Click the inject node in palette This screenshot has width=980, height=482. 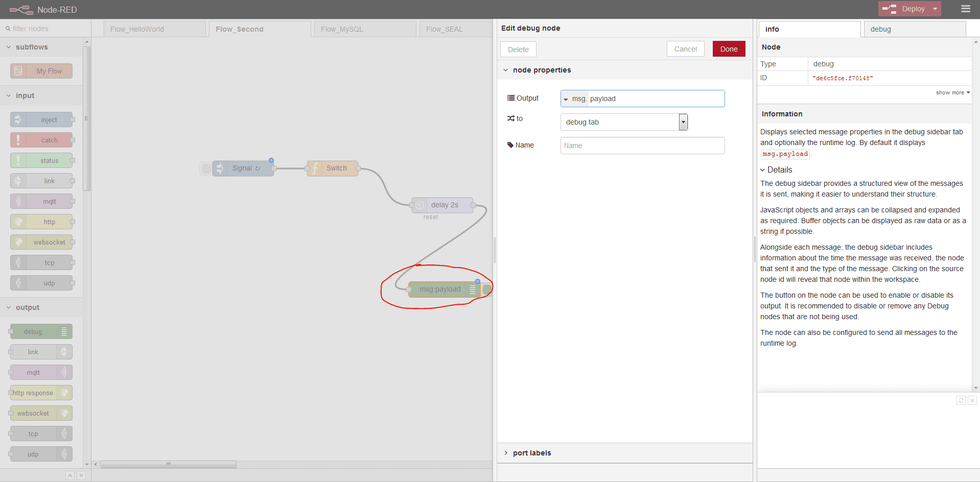point(41,119)
